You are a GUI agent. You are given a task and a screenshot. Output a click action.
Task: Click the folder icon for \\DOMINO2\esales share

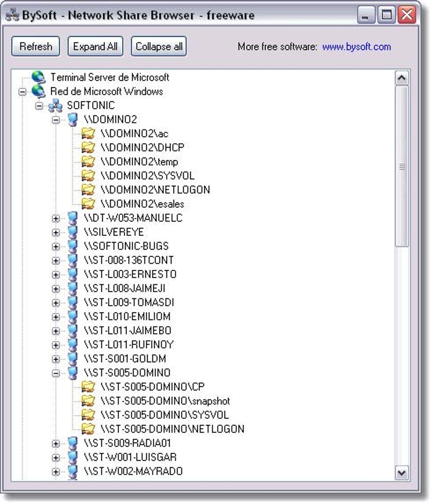(x=88, y=204)
